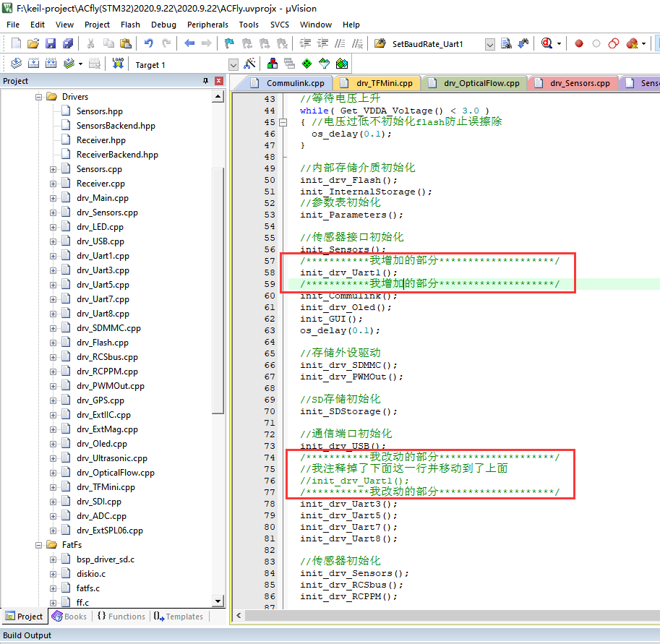Viewport: 660px width, 644px height.
Task: Save all files icon
Action: tap(68, 43)
